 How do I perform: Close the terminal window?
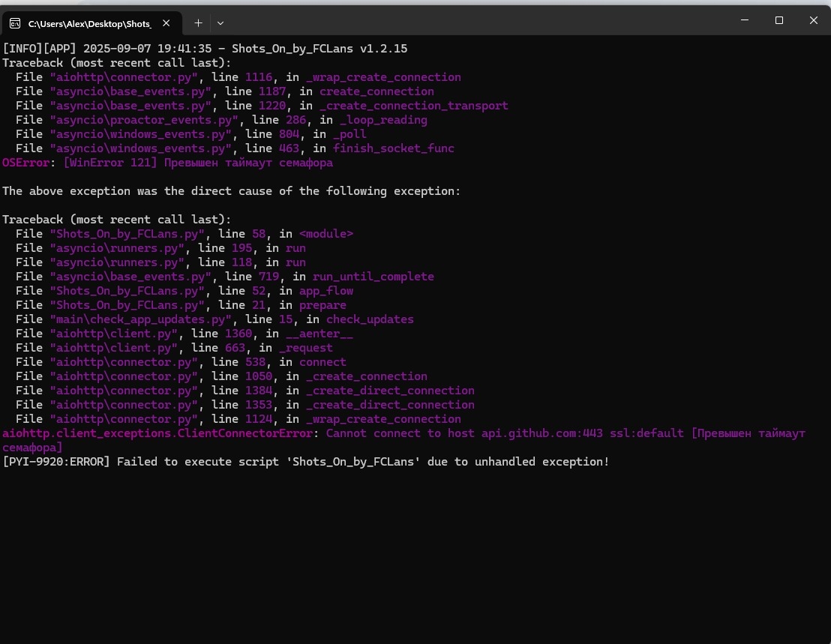click(813, 20)
